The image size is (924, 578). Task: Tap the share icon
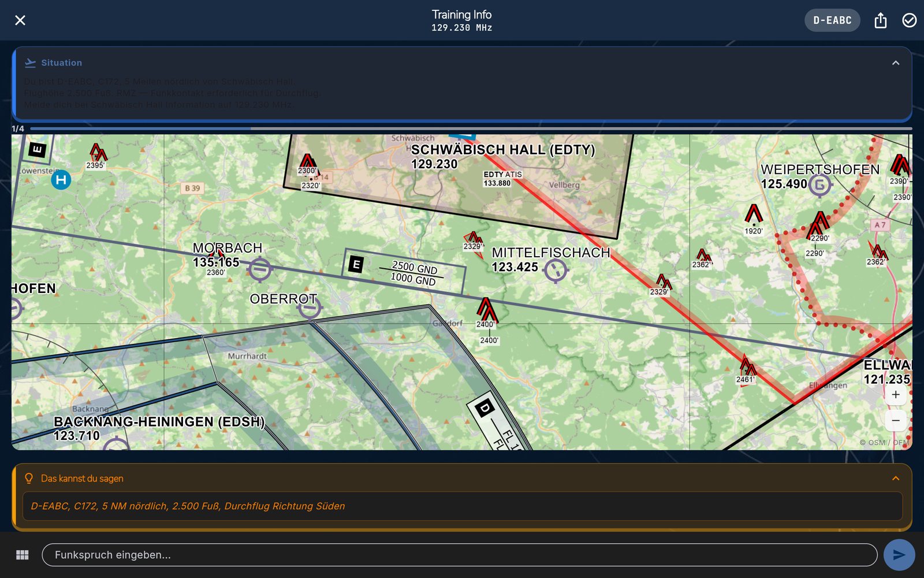click(880, 21)
